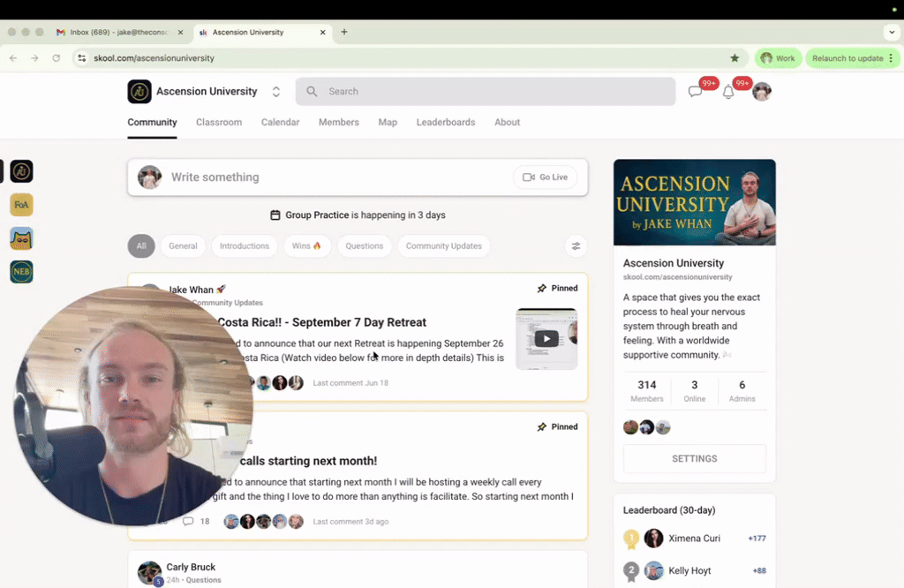
Task: Click the SETTINGS button
Action: [695, 459]
